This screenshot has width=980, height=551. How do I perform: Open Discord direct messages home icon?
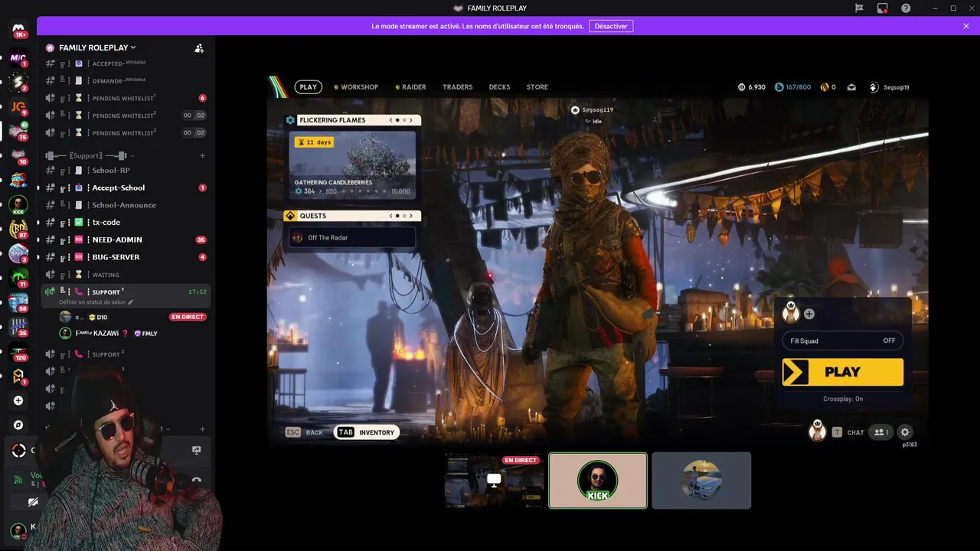click(18, 30)
